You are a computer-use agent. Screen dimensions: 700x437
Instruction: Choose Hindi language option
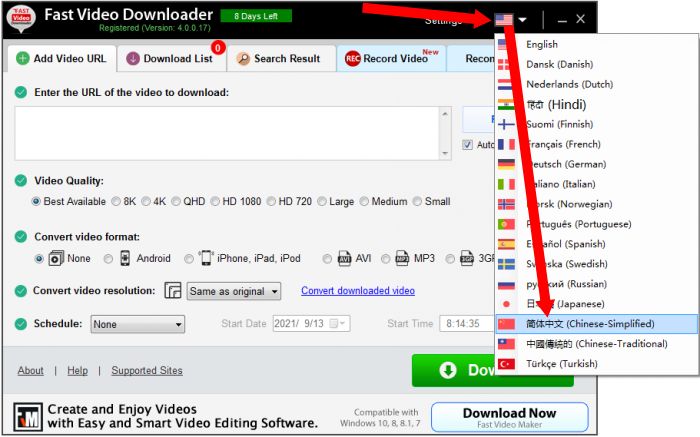pos(596,104)
